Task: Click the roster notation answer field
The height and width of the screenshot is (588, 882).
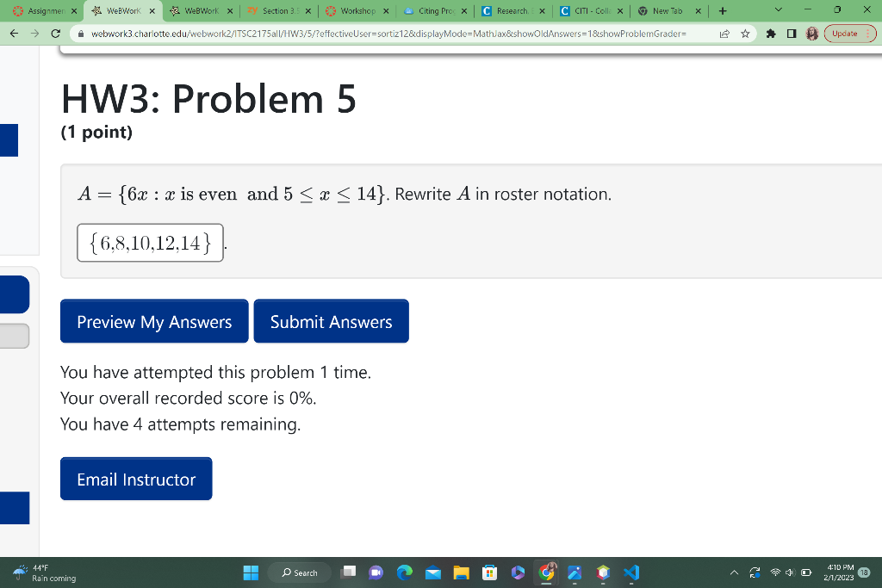Action: click(x=150, y=242)
